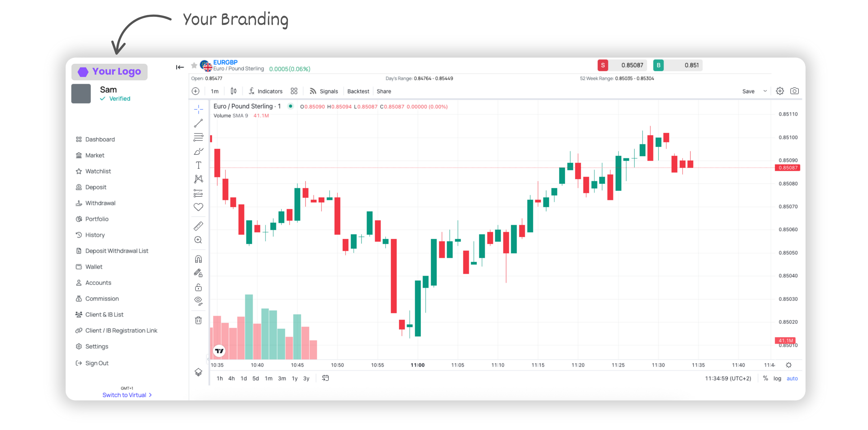The image size is (868, 430).
Task: Take a chart snapshot with camera icon
Action: pyautogui.click(x=794, y=91)
